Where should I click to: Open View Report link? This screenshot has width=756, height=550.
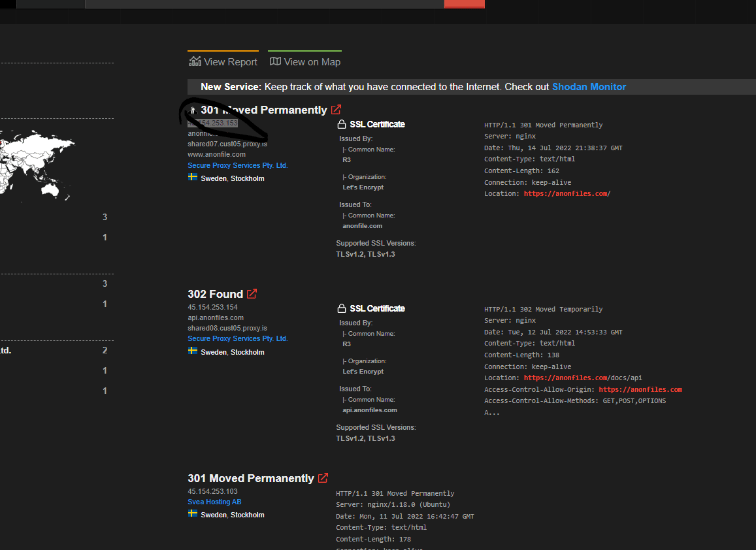pos(223,61)
